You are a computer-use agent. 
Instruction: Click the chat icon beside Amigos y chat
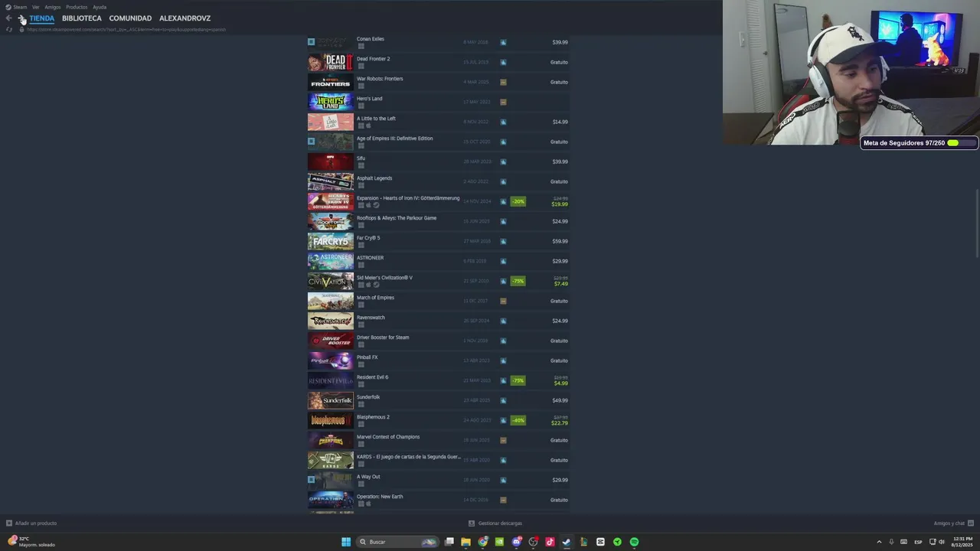pyautogui.click(x=971, y=523)
